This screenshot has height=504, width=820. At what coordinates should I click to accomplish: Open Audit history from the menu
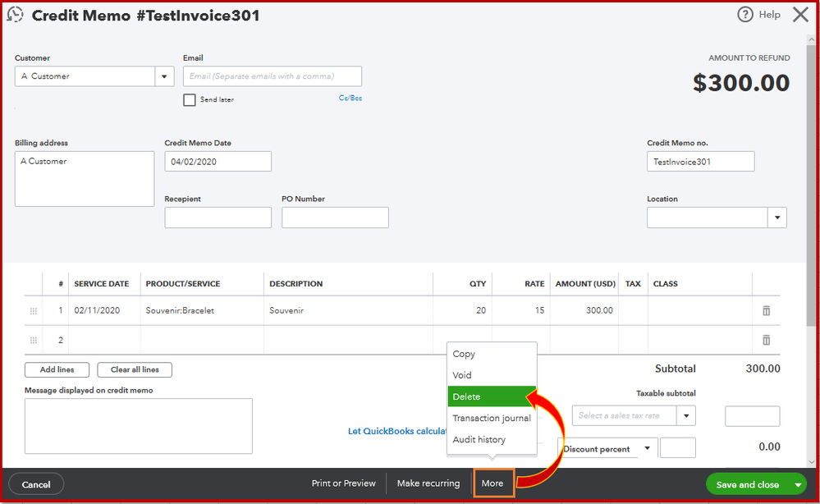pyautogui.click(x=479, y=440)
